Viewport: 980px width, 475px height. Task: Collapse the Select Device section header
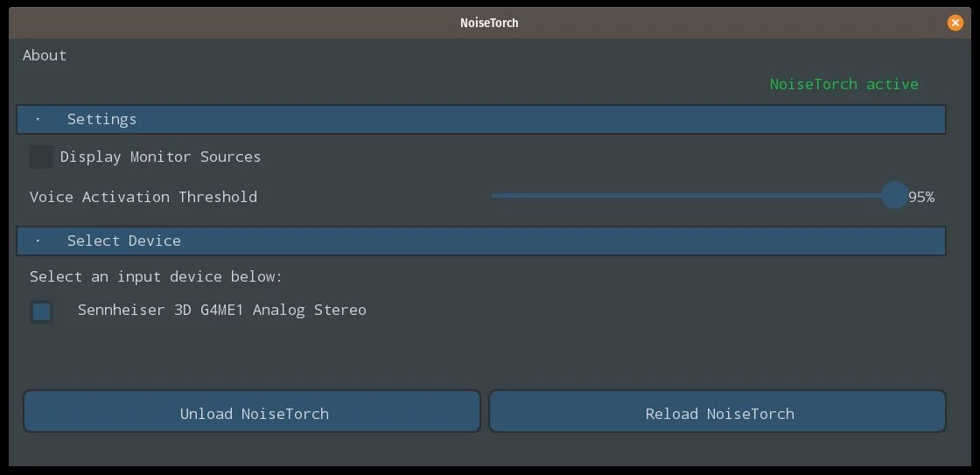tap(480, 241)
